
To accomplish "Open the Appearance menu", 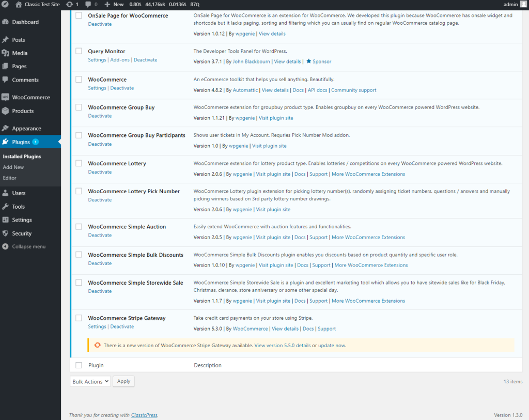I will (x=27, y=129).
